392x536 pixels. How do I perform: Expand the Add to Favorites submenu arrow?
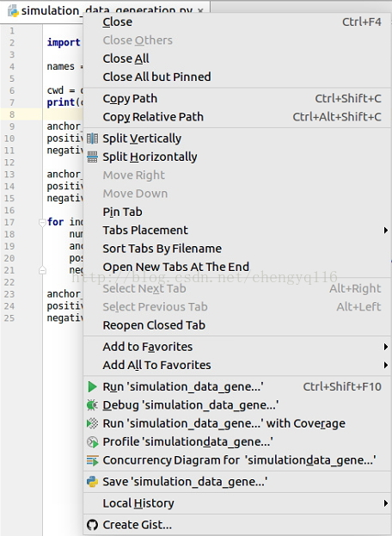pos(385,347)
